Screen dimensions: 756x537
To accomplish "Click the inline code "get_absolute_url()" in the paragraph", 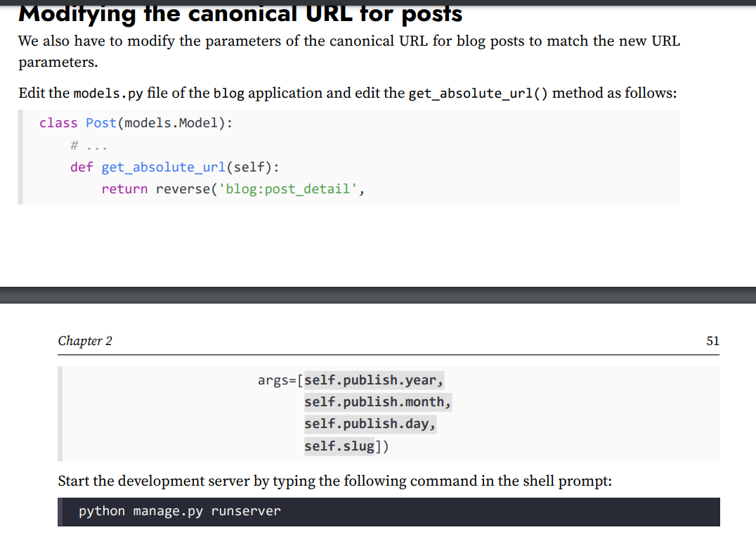I will point(478,93).
